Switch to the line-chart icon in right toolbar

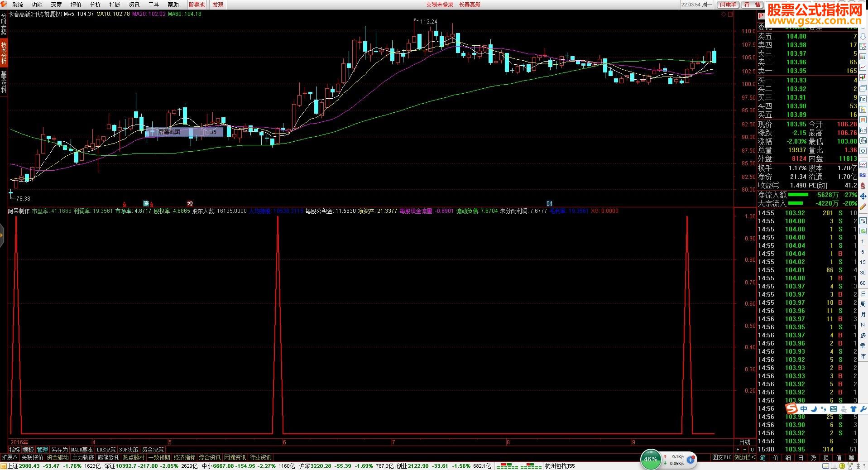tap(863, 67)
